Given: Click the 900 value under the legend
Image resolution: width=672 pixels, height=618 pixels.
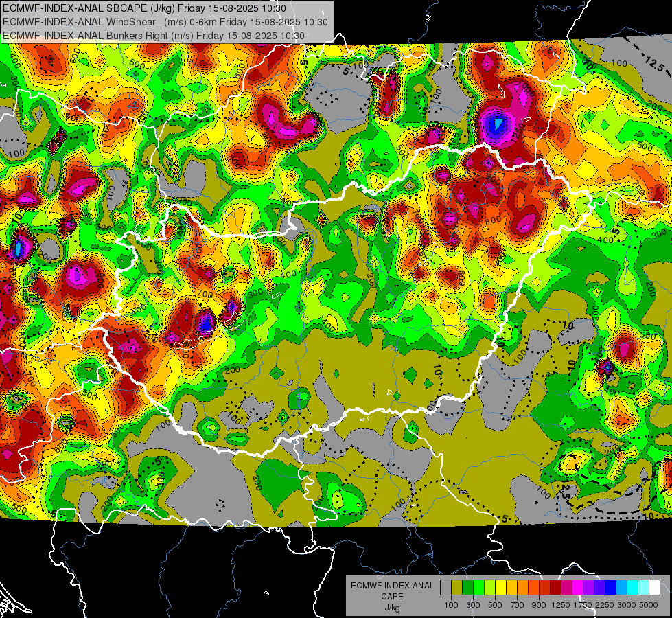Looking at the screenshot, I should pos(539,605).
